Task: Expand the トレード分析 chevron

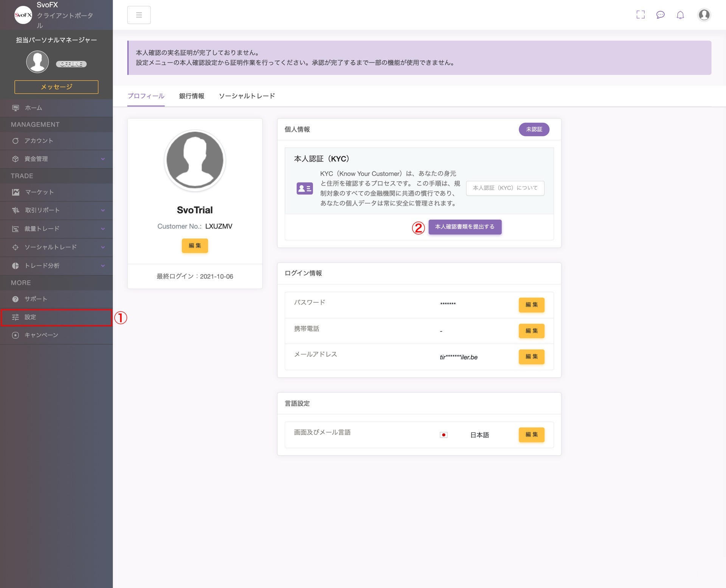Action: [103, 266]
